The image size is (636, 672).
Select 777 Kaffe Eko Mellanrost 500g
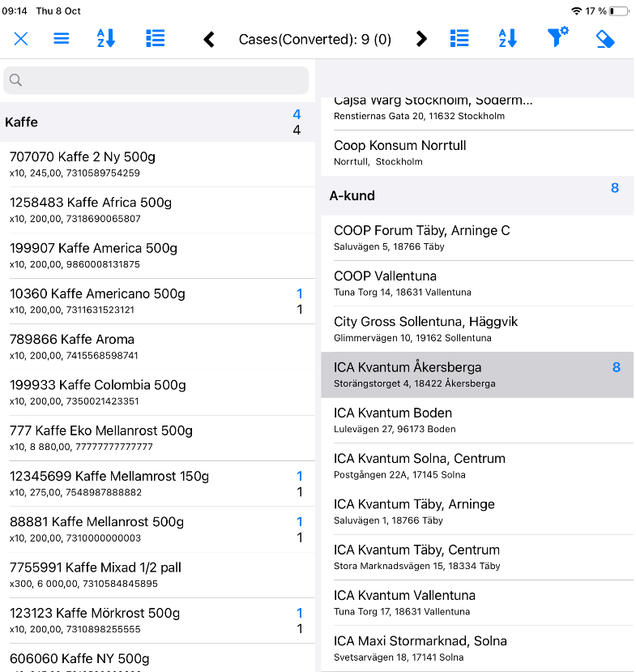158,439
